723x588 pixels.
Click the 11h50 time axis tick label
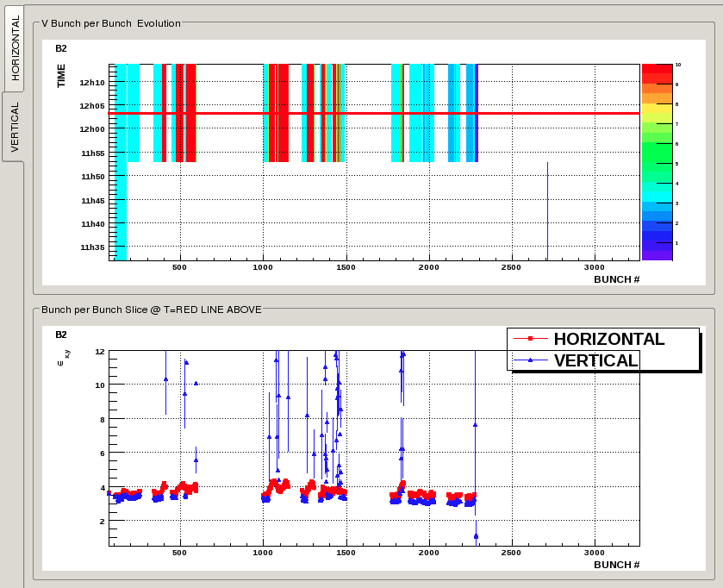pyautogui.click(x=93, y=176)
